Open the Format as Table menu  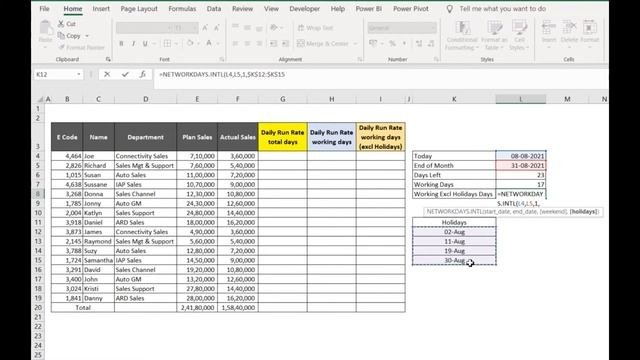[494, 36]
